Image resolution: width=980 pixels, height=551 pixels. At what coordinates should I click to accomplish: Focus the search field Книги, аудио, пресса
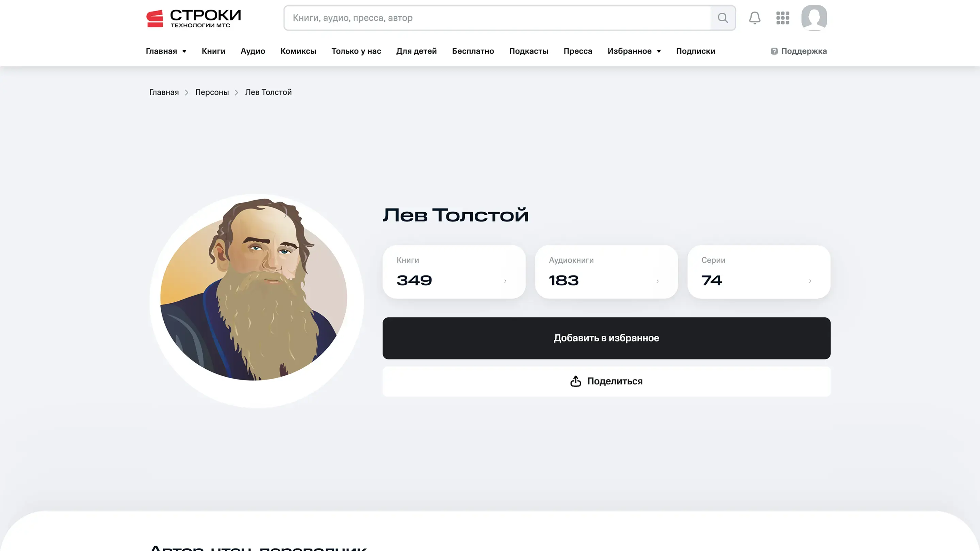point(497,18)
